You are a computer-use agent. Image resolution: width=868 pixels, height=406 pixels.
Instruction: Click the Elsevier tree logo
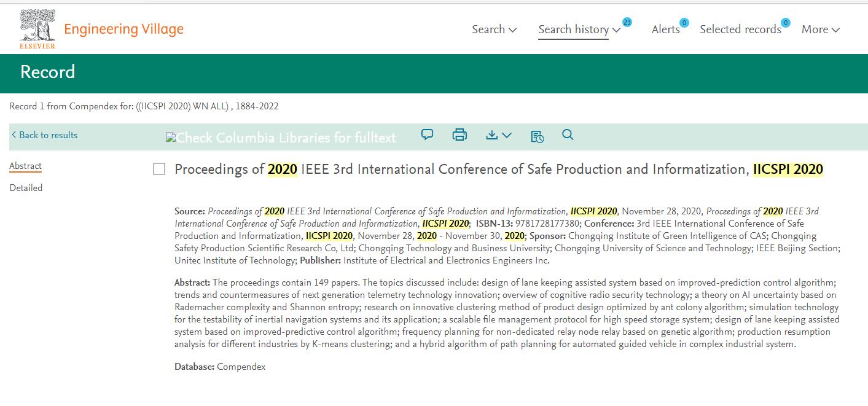37,26
